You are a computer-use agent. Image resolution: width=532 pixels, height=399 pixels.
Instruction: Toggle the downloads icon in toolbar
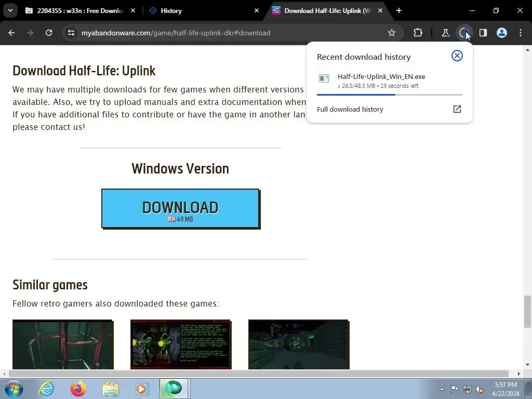point(464,33)
